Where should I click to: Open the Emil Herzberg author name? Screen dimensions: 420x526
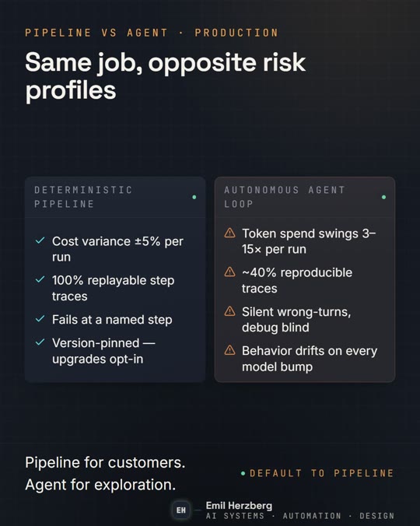tap(239, 506)
